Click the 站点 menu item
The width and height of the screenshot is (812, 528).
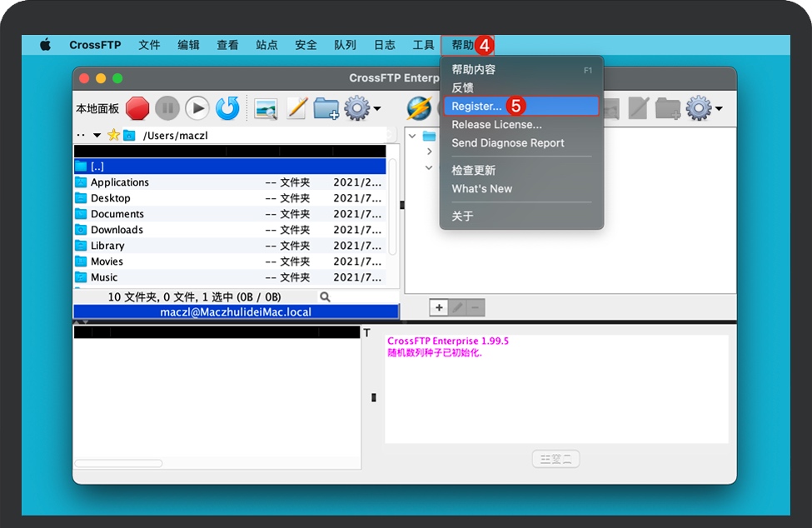tap(267, 45)
